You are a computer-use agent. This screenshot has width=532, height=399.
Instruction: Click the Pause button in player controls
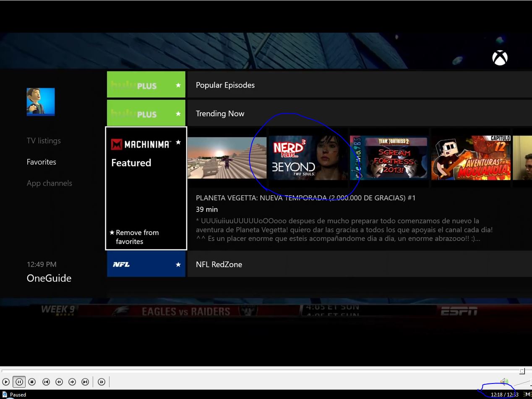pyautogui.click(x=19, y=382)
